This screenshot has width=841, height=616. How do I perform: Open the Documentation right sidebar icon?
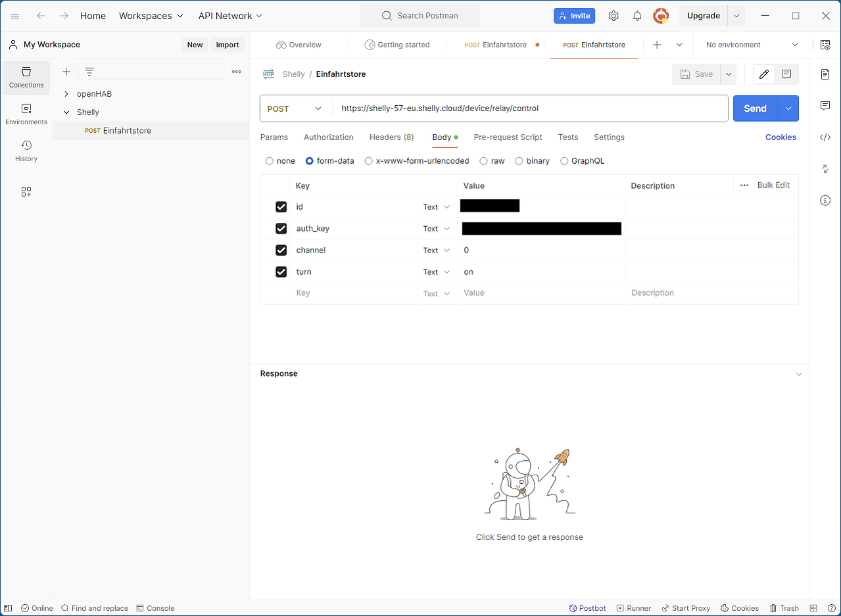825,74
